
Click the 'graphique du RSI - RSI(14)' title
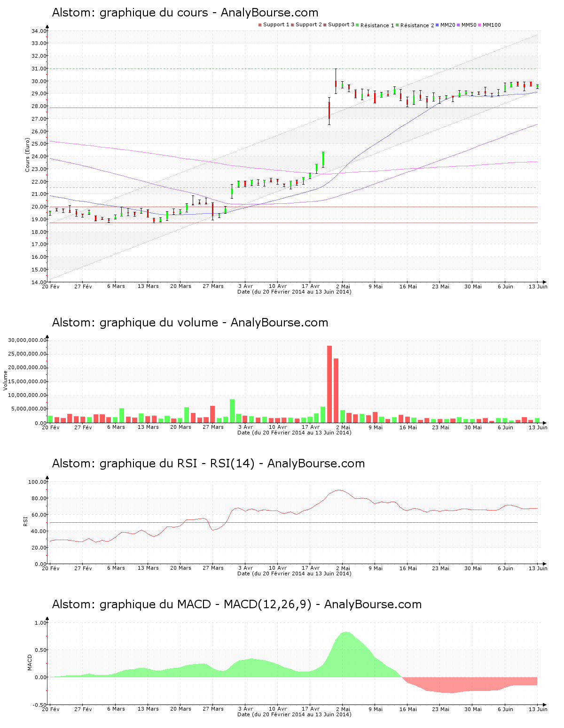208,464
